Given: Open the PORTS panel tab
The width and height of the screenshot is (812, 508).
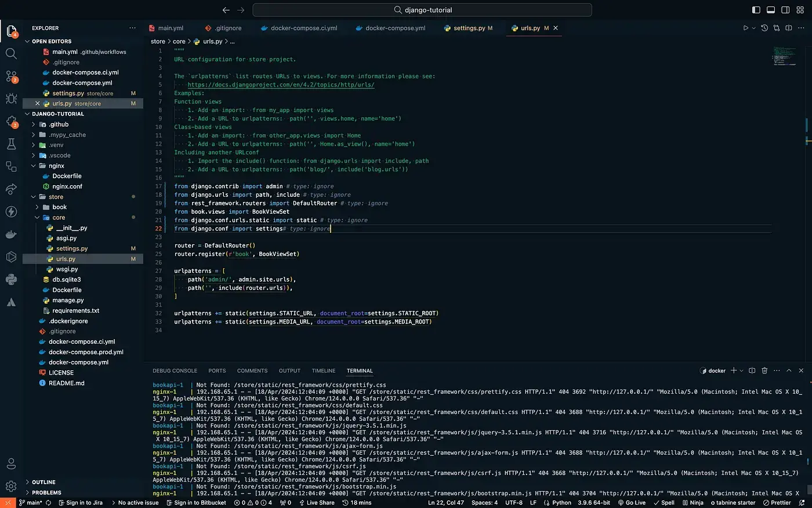Looking at the screenshot, I should point(217,370).
